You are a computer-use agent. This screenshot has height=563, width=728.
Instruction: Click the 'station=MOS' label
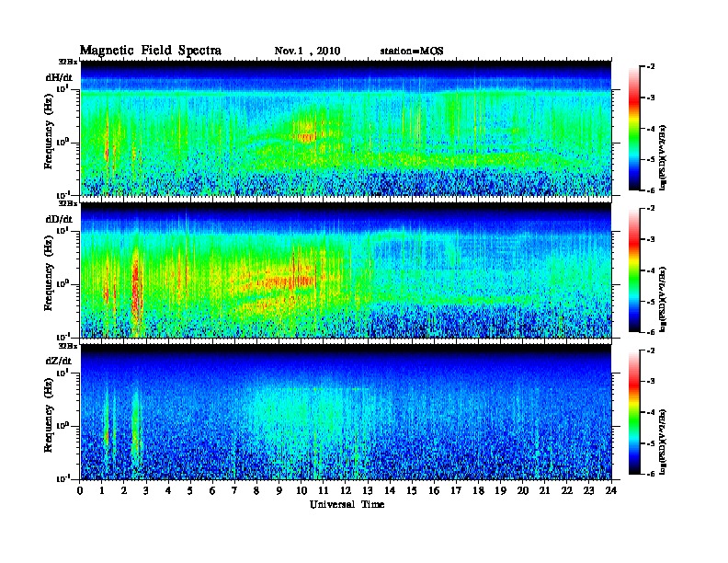[x=412, y=52]
